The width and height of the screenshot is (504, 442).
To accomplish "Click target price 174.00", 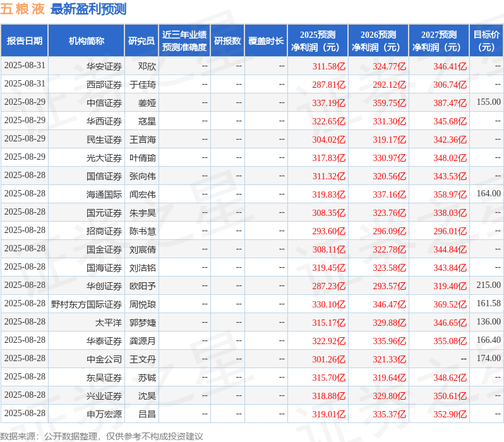I will pos(489,359).
